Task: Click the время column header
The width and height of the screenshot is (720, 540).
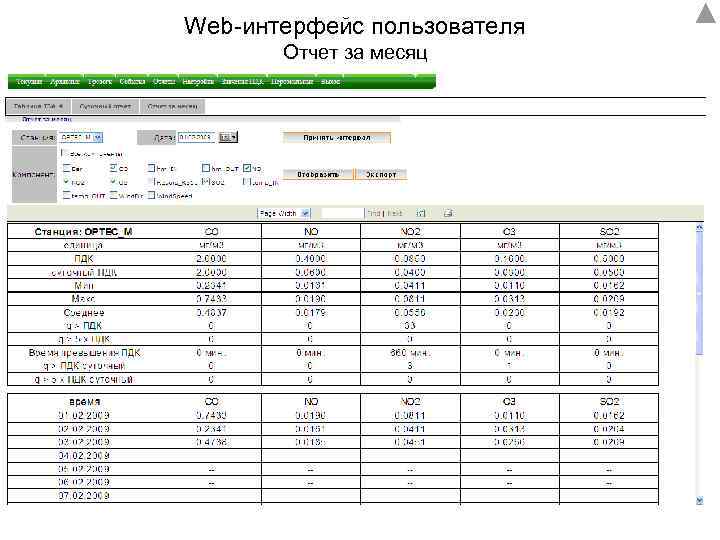Action: point(84,402)
